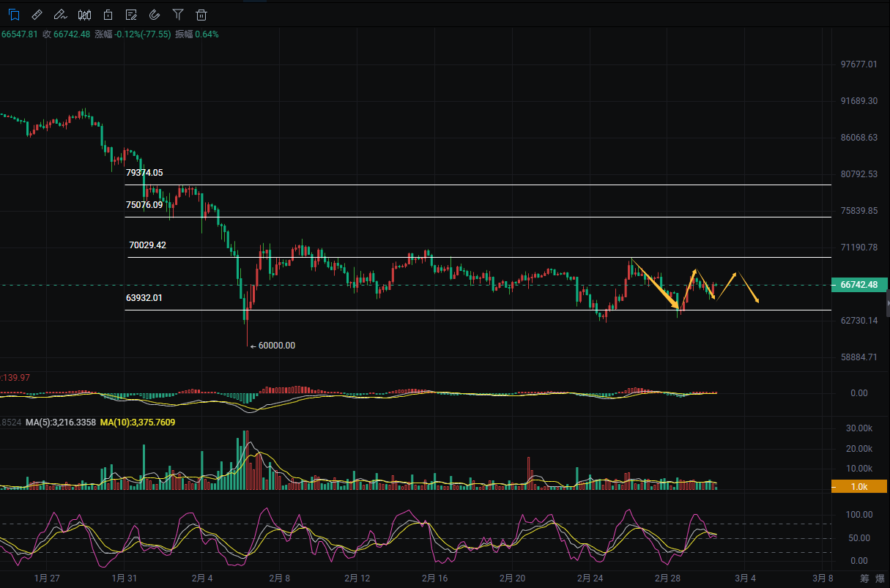This screenshot has width=890, height=588.
Task: Click the blue bookmark icon in toolbar
Action: point(13,14)
